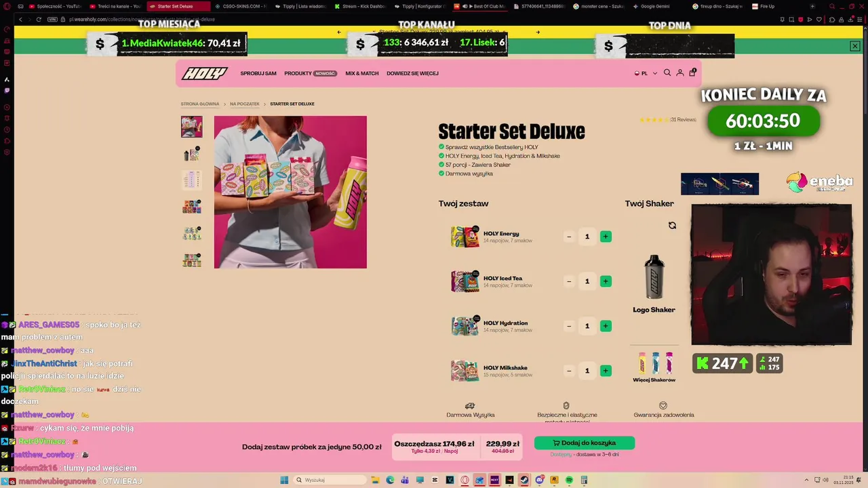Click HOLY Milkshake product image
Viewport: 868px width, 488px height.
click(465, 371)
